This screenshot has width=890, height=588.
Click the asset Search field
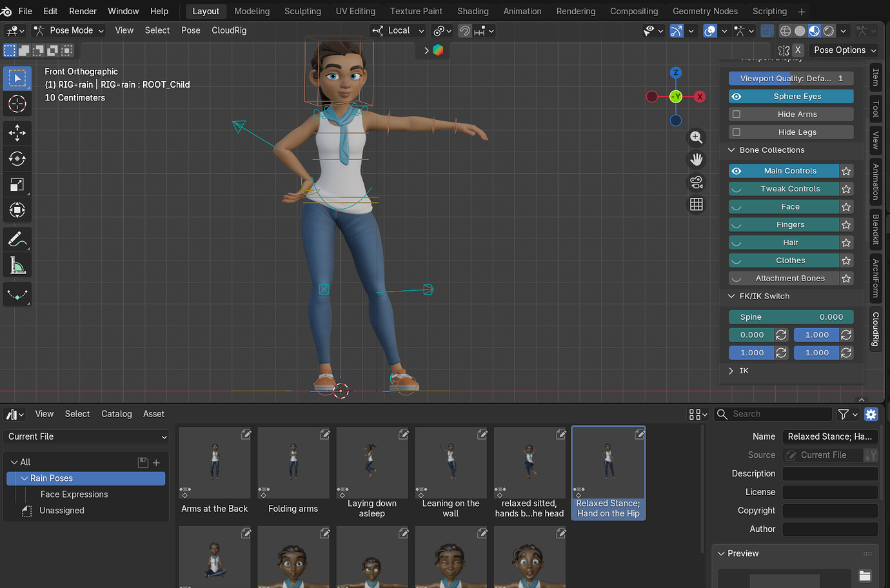773,414
